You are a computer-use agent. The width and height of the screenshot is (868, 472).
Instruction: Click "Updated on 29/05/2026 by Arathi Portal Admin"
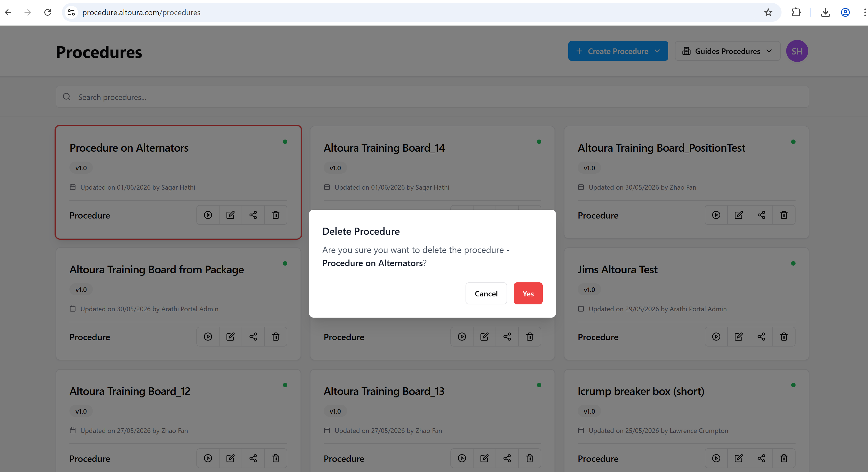coord(657,309)
